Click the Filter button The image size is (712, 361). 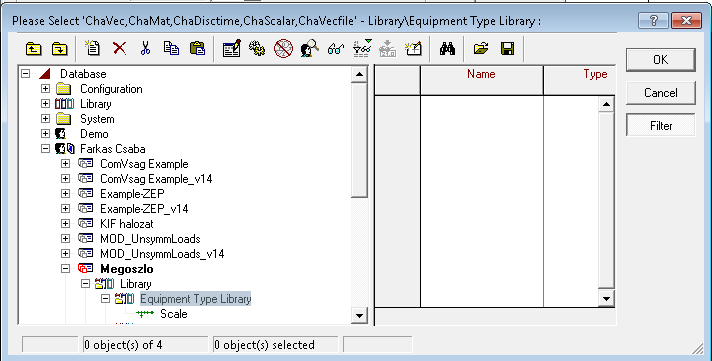point(661,125)
